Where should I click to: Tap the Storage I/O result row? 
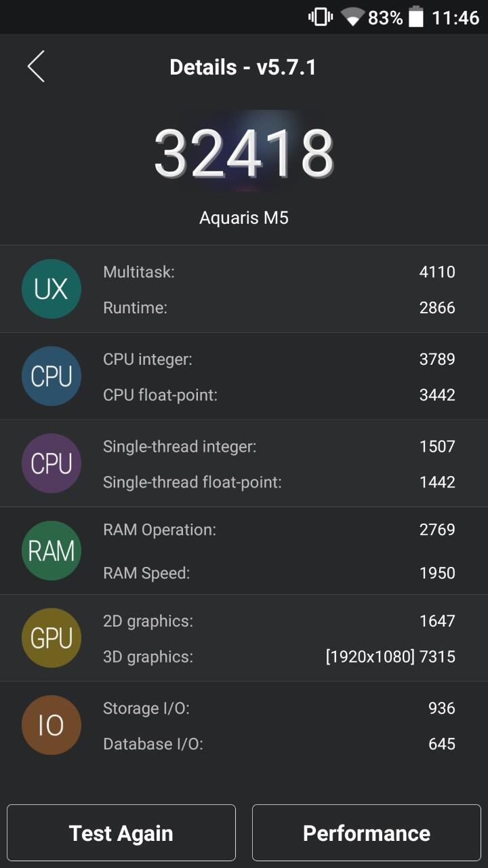(x=279, y=708)
